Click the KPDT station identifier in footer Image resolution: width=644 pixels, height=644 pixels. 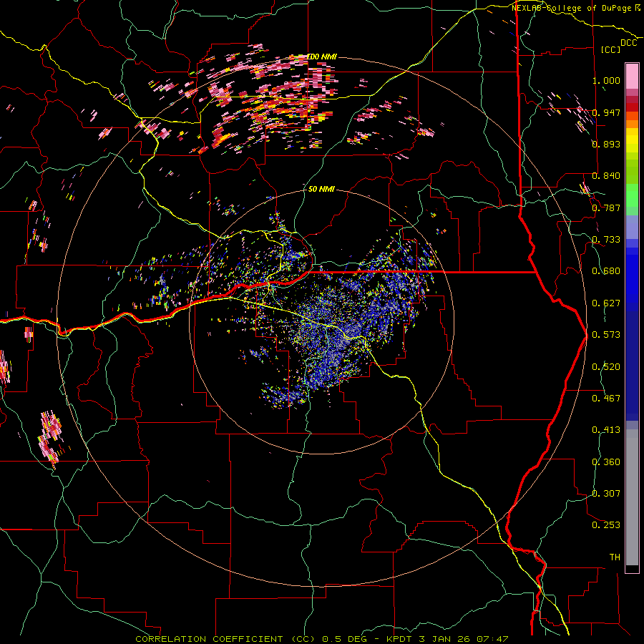(399, 639)
